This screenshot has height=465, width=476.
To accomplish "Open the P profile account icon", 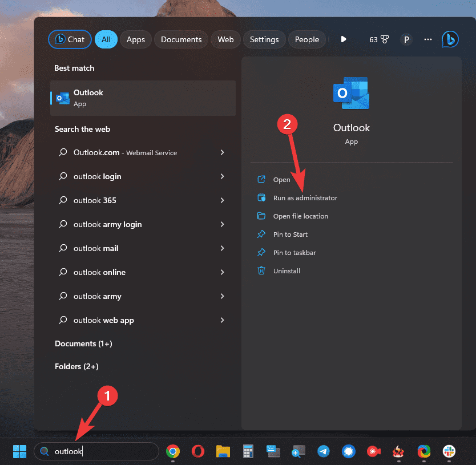I will click(x=406, y=39).
